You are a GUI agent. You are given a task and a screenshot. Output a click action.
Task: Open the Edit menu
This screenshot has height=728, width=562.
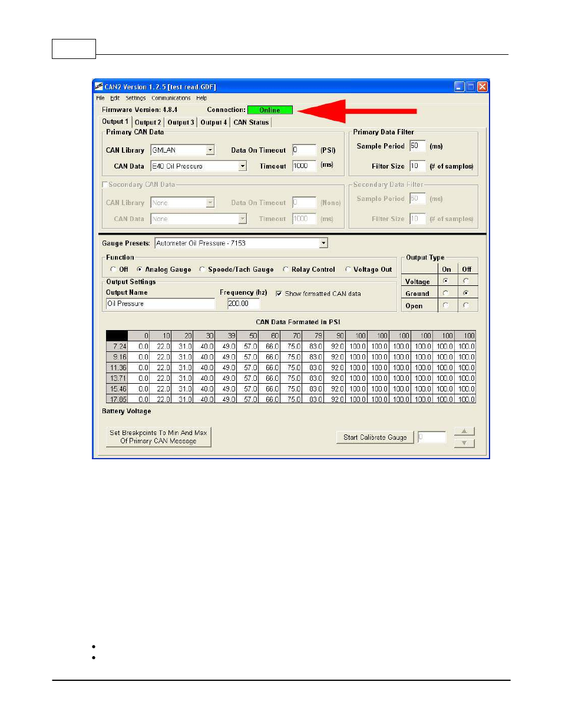tap(115, 98)
